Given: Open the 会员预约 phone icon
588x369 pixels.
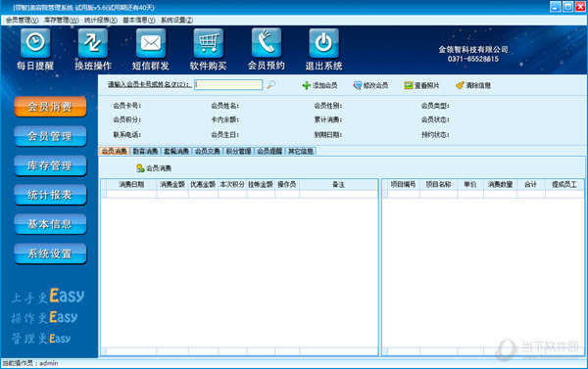Looking at the screenshot, I should [x=266, y=43].
